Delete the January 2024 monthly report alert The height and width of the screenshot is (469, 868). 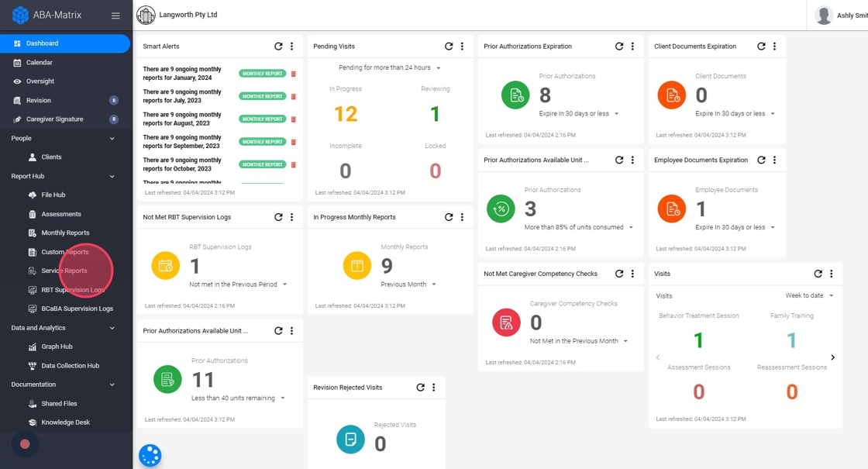pyautogui.click(x=294, y=74)
